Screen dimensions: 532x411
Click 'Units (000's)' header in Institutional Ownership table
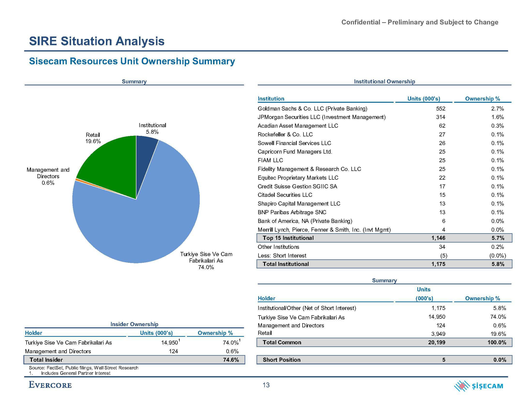coord(424,99)
